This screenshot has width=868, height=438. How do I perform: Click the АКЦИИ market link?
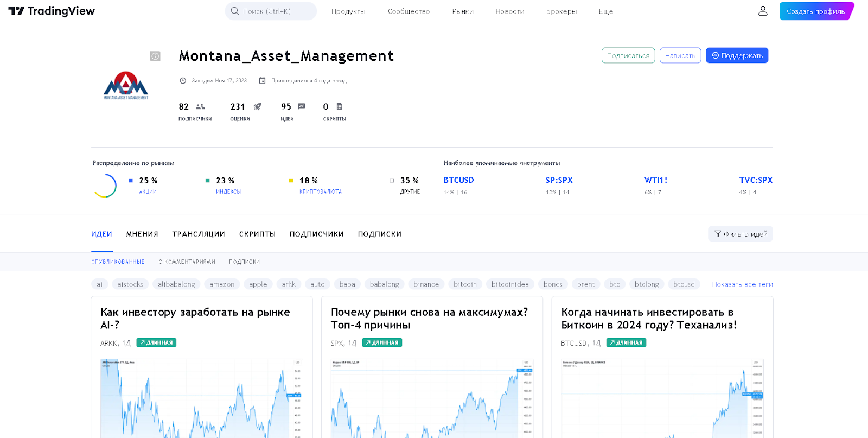coord(148,192)
